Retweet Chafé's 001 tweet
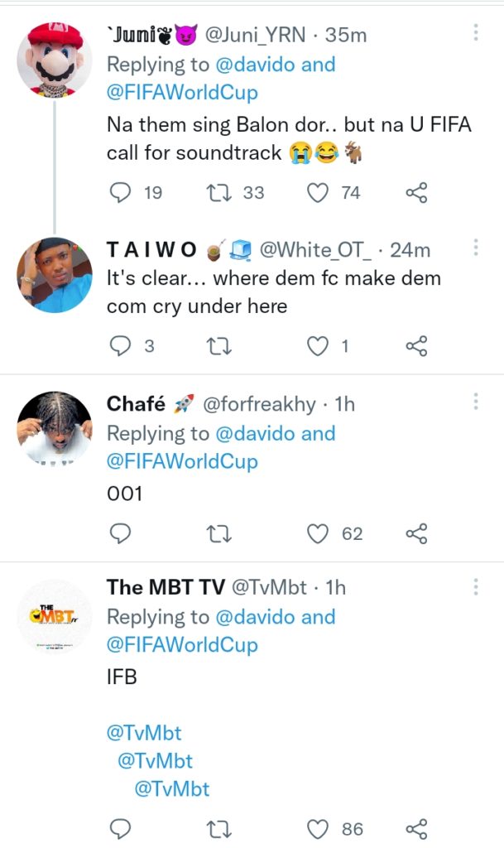 [219, 534]
